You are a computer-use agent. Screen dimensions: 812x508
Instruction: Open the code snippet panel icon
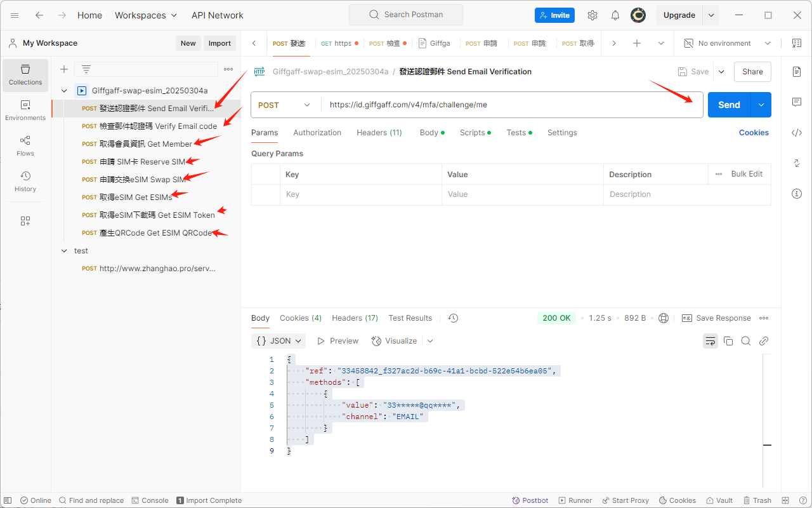click(x=797, y=133)
